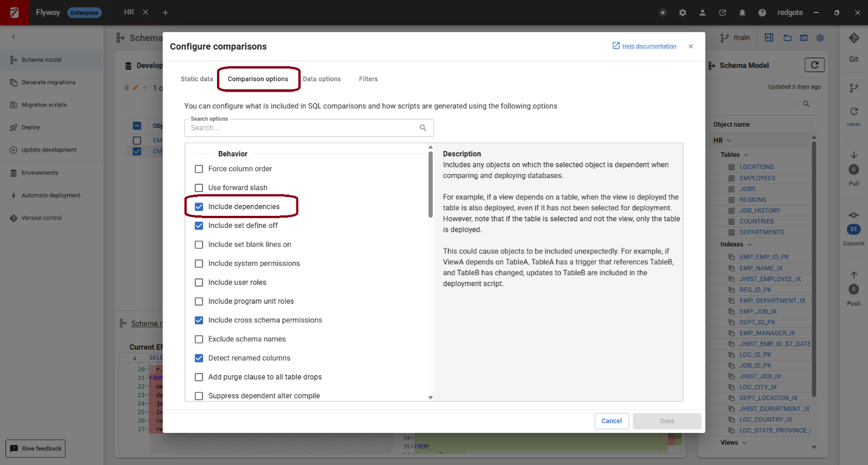Click inside the Search options field
868x465 pixels.
(x=303, y=128)
